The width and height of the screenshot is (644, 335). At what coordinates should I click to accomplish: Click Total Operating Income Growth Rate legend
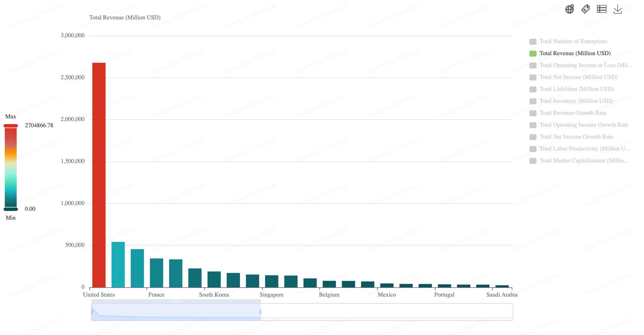[584, 125]
